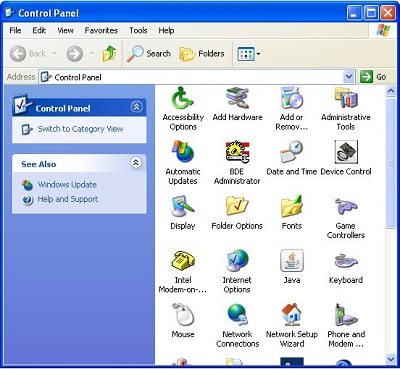Image resolution: width=400 pixels, height=369 pixels.
Task: Open the Help menu
Action: pyautogui.click(x=166, y=30)
